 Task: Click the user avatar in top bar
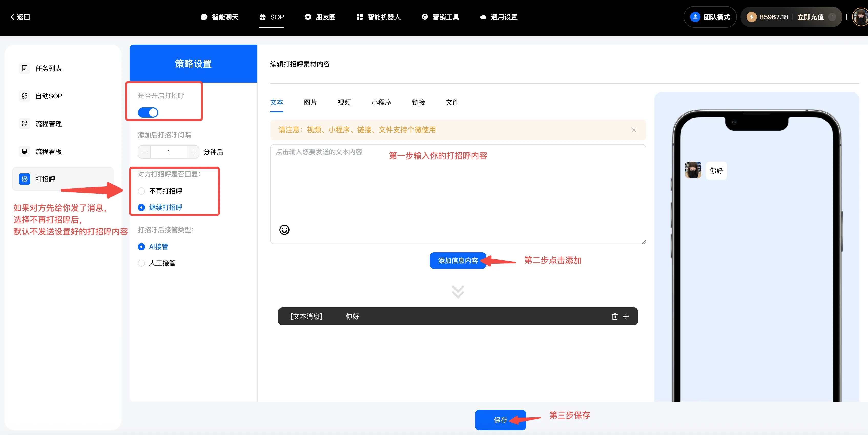[861, 17]
